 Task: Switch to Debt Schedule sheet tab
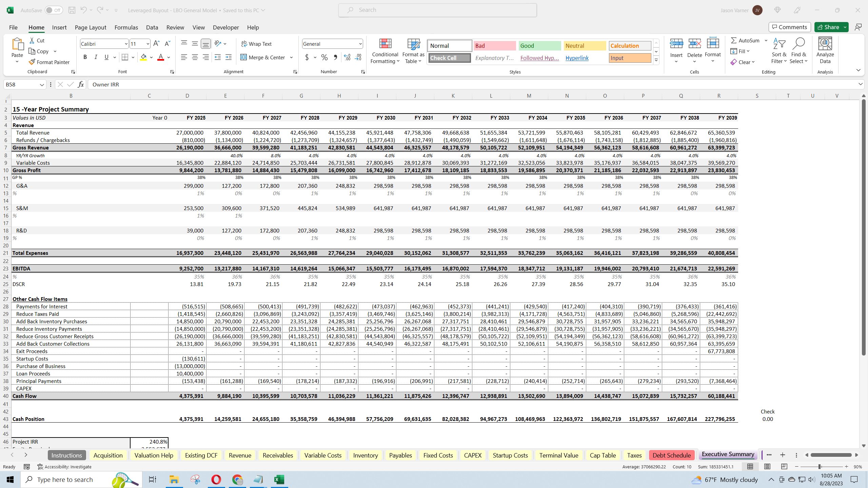[671, 455]
